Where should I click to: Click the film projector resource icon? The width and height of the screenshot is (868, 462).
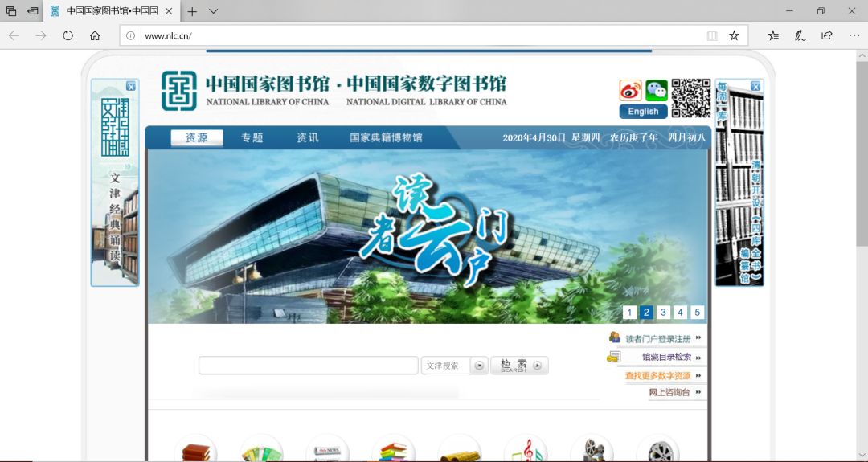click(592, 449)
